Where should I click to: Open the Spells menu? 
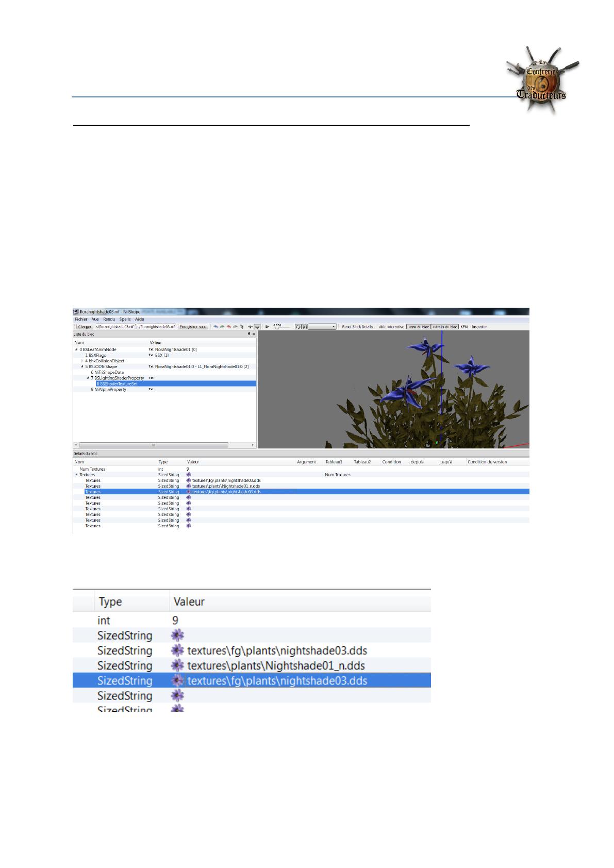click(125, 319)
